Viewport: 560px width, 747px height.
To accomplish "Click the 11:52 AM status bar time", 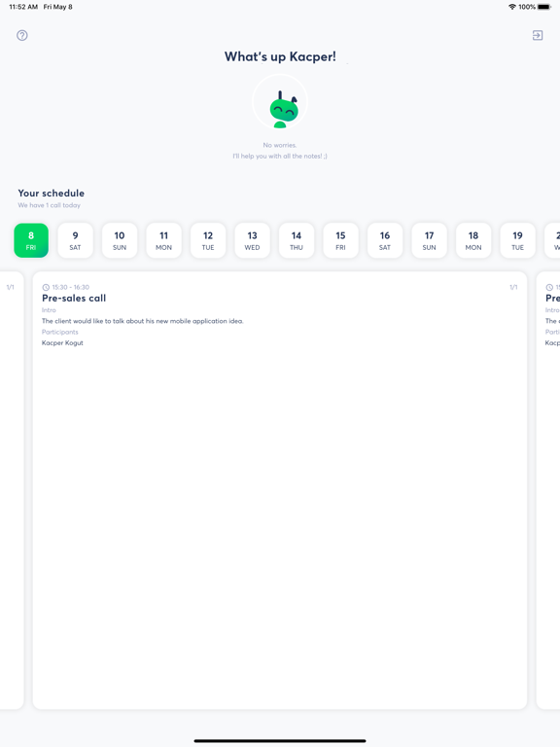I will coord(23,7).
